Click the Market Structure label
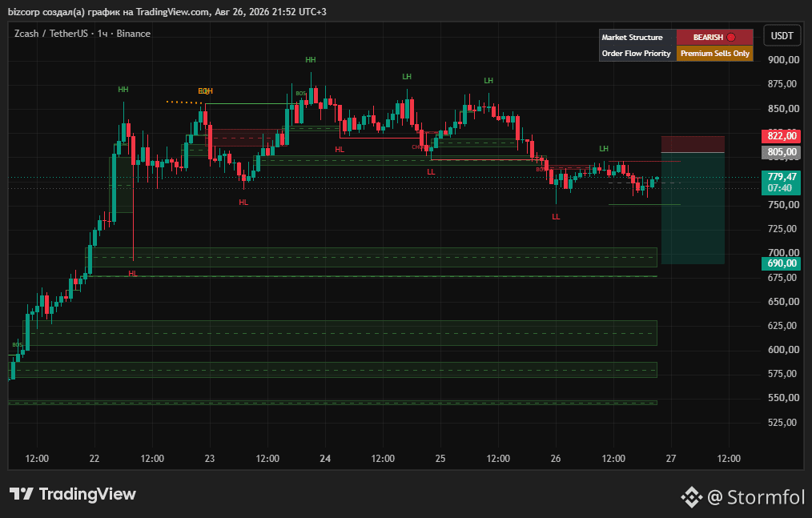This screenshot has height=518, width=812. 632,38
